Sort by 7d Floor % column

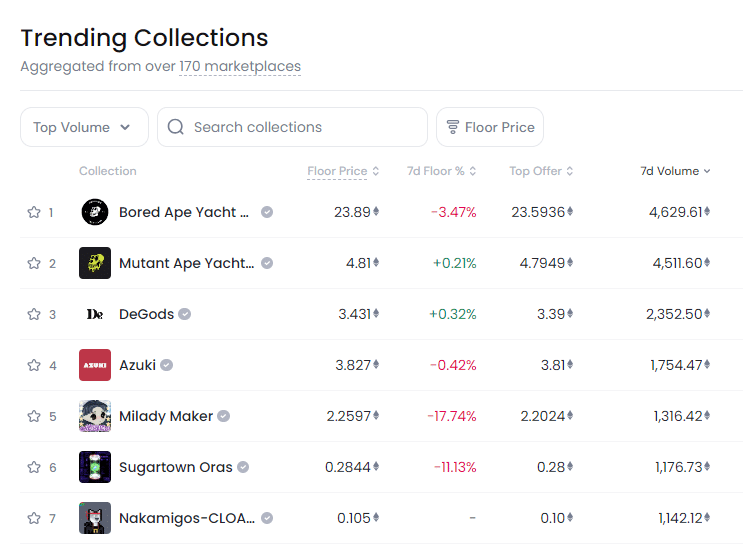[x=441, y=171]
